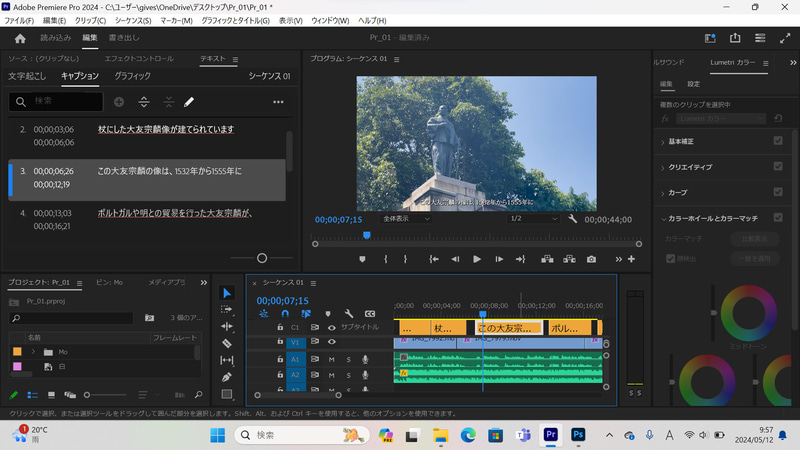The height and width of the screenshot is (450, 800).
Task: Toggle lock on track A1
Action: click(x=280, y=359)
